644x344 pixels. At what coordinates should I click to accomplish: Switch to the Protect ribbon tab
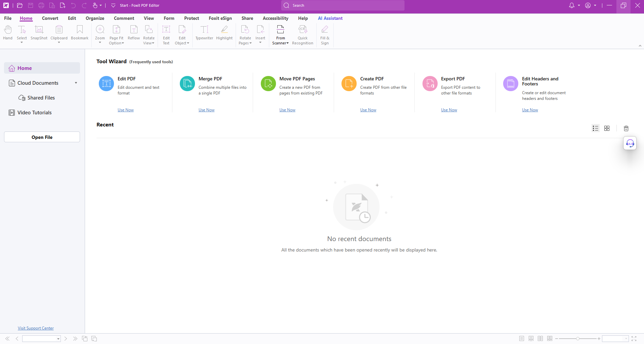pos(192,18)
